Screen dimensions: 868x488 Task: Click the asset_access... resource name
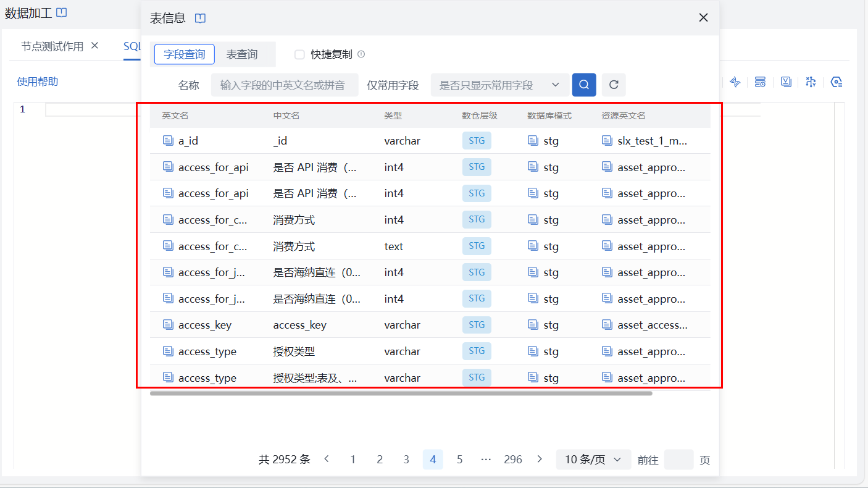click(x=653, y=325)
